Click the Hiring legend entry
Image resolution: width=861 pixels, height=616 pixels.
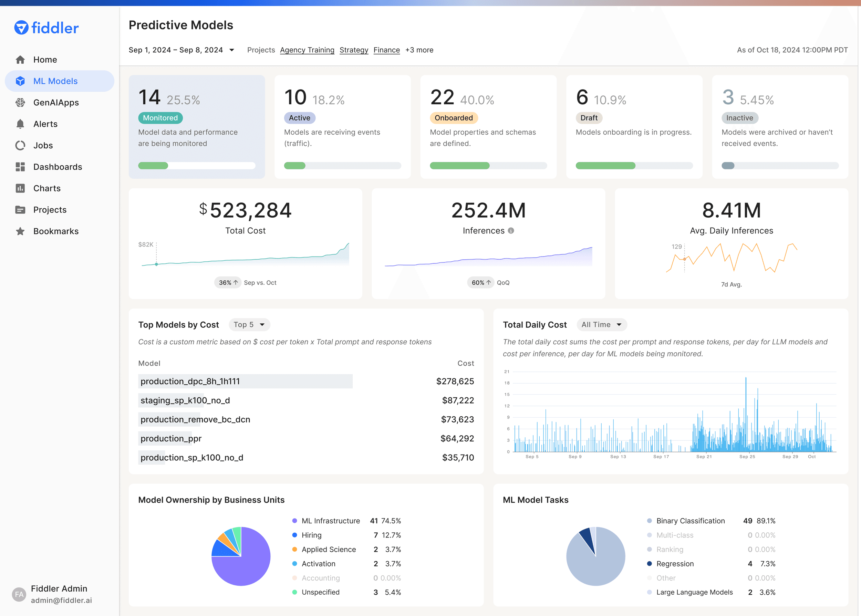pos(347,535)
